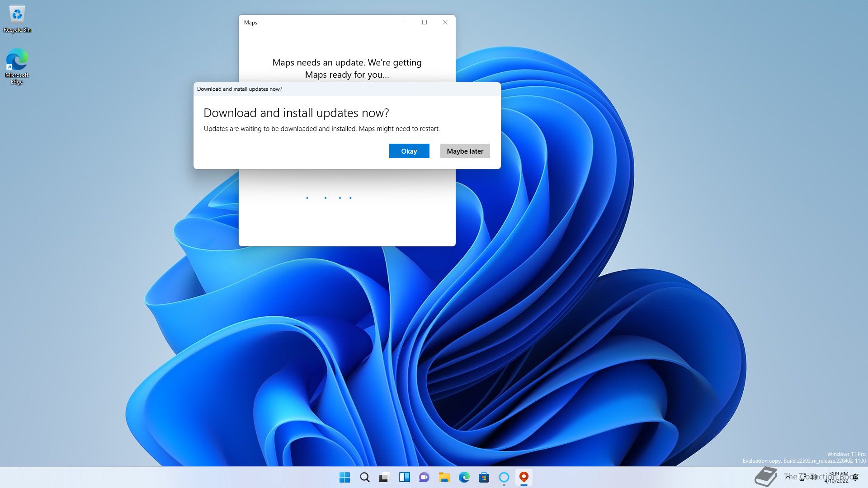The height and width of the screenshot is (488, 868).
Task: Open File Explorer from the taskbar
Action: [x=444, y=477]
